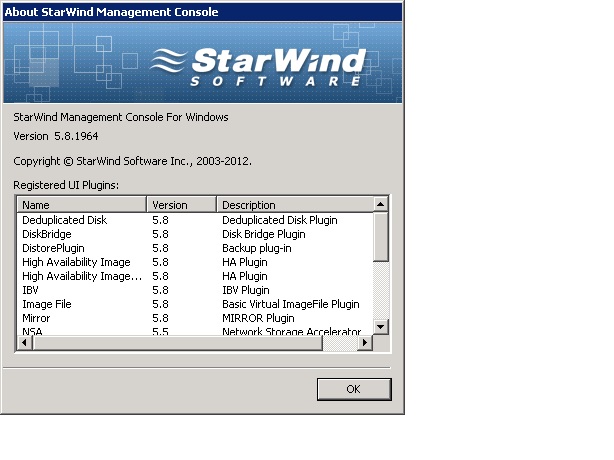Select the DistorePlugin row

(195, 248)
